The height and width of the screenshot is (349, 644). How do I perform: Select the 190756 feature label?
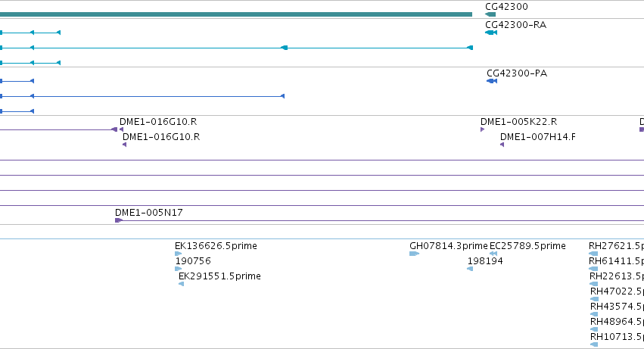pos(193,261)
